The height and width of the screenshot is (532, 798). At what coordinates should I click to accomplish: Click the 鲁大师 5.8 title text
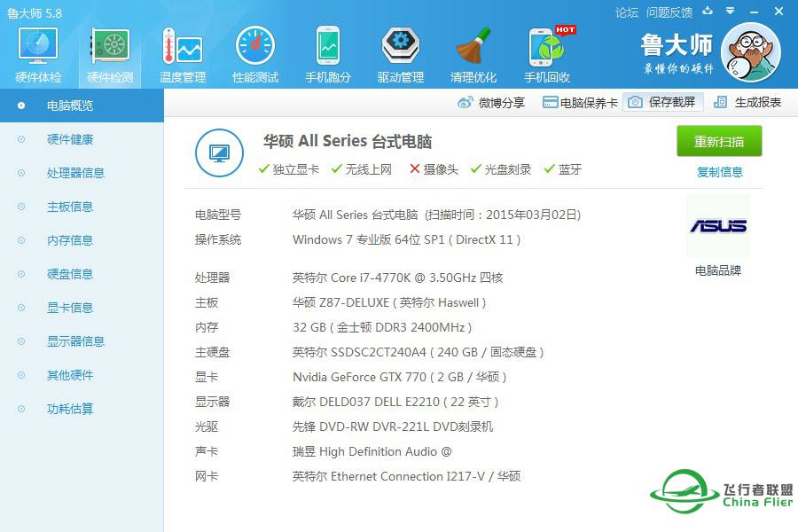[x=35, y=13]
